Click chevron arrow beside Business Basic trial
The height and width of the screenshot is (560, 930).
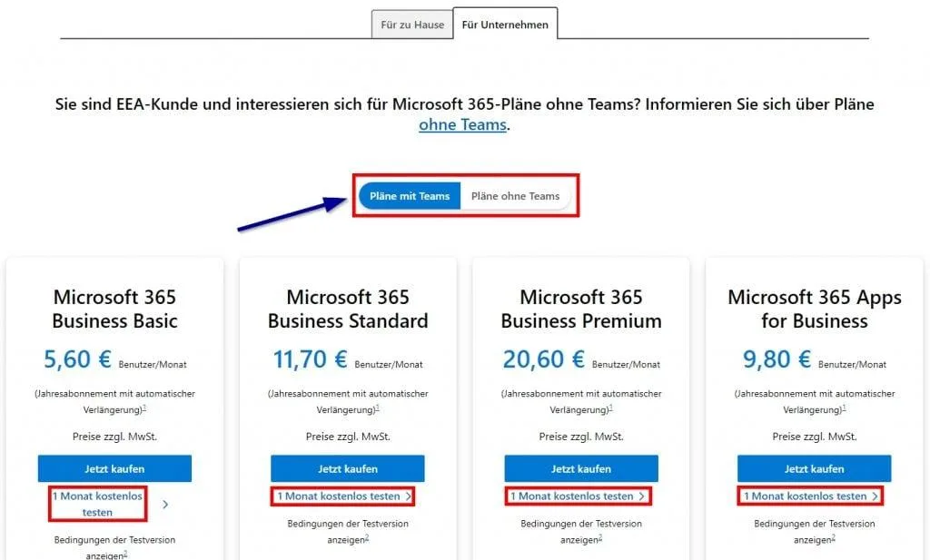(x=165, y=504)
